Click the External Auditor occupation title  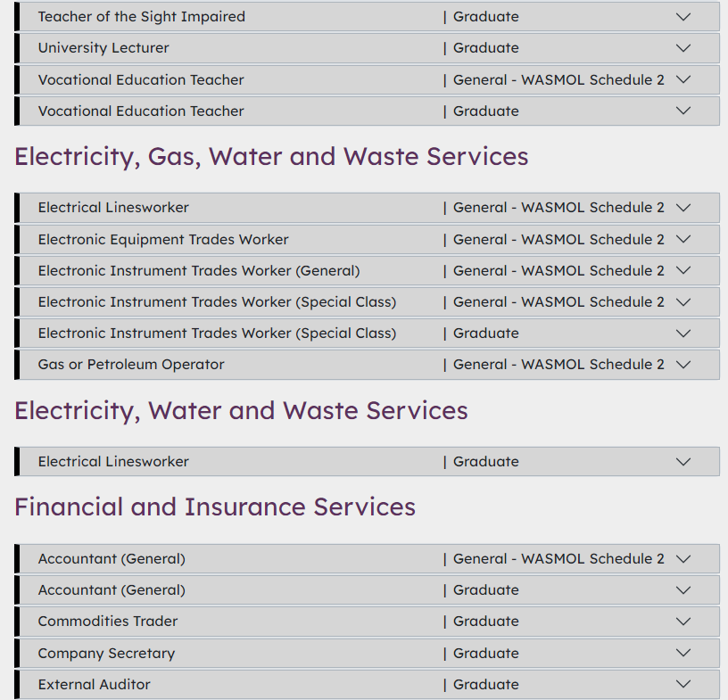point(94,684)
